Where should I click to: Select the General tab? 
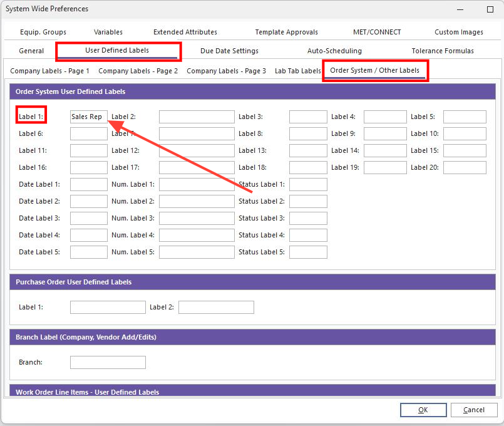point(31,51)
